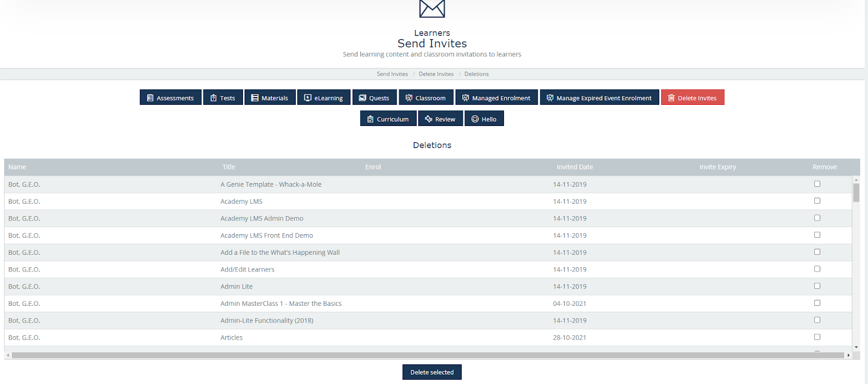Open the Hello smiley icon button
The image size is (868, 384).
coord(475,119)
